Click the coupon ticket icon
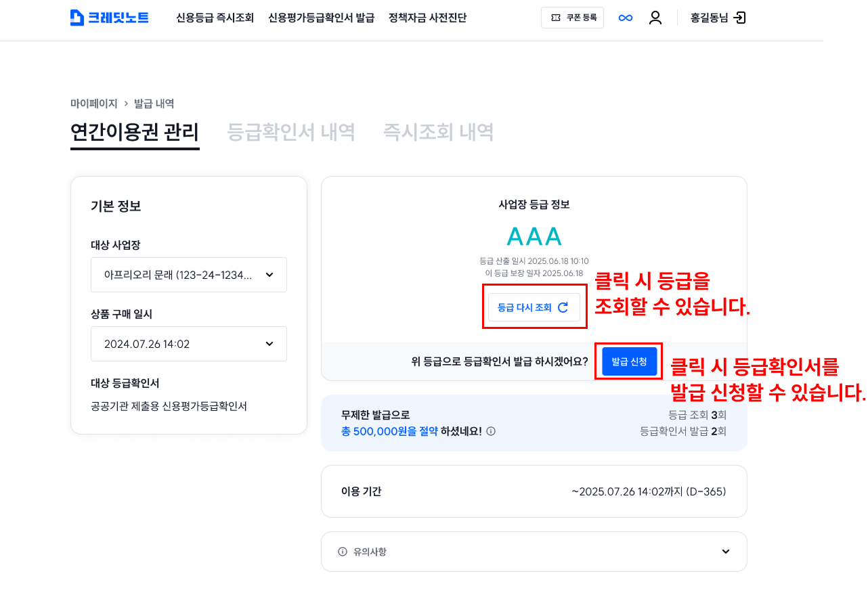Viewport: 868px width, 601px height. [556, 18]
